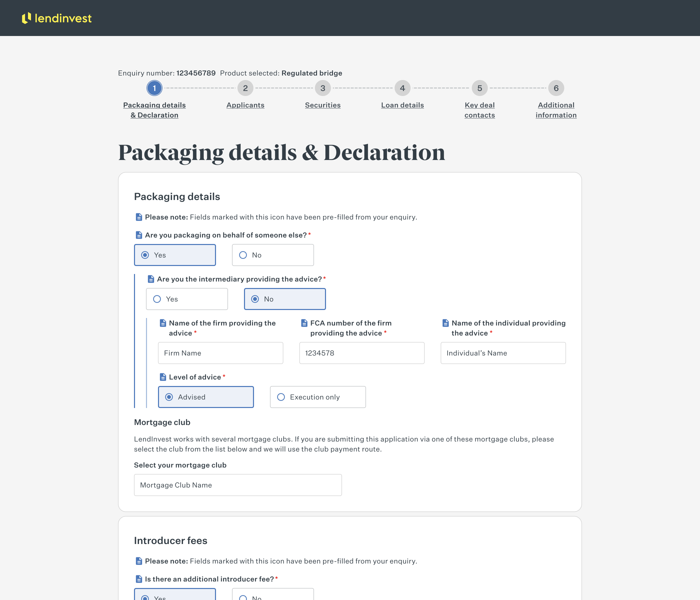Viewport: 700px width, 600px height.
Task: Click document icon next to intermediary advice question
Action: click(151, 279)
